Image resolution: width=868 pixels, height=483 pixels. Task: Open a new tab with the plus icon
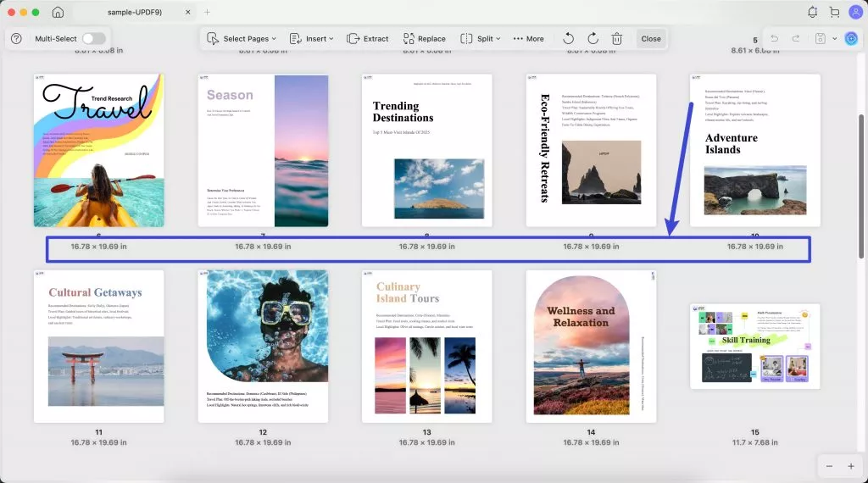207,12
